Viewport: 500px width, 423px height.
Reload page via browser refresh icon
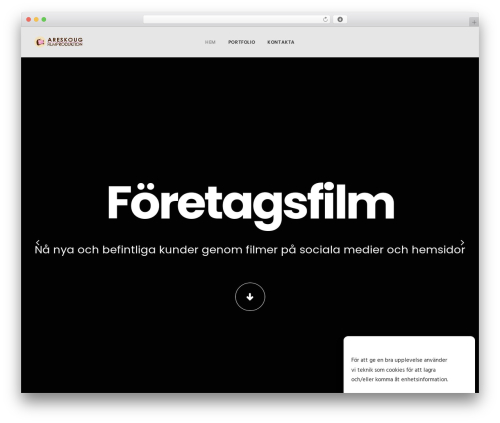pyautogui.click(x=325, y=19)
